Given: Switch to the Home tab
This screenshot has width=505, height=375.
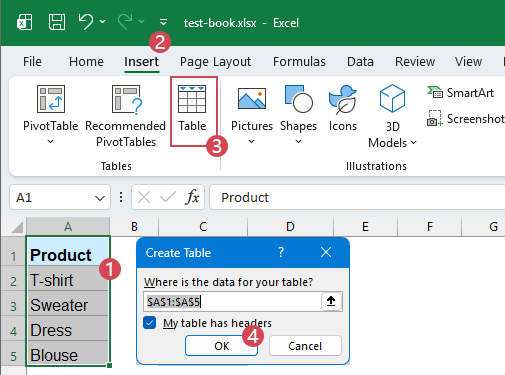Looking at the screenshot, I should tap(86, 62).
